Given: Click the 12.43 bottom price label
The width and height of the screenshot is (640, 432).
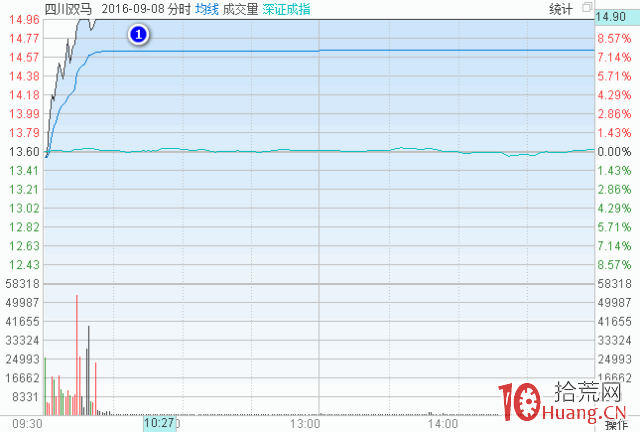Looking at the screenshot, I should (x=24, y=265).
